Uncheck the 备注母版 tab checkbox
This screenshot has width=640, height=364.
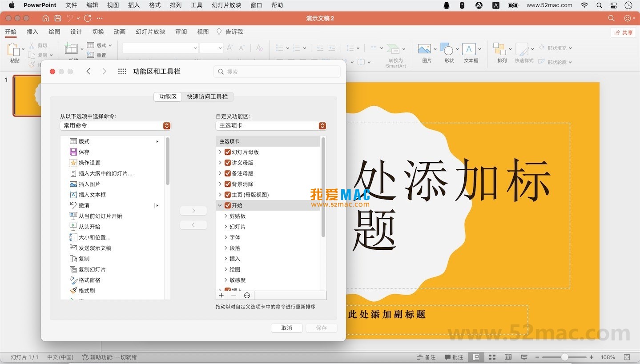tap(228, 173)
